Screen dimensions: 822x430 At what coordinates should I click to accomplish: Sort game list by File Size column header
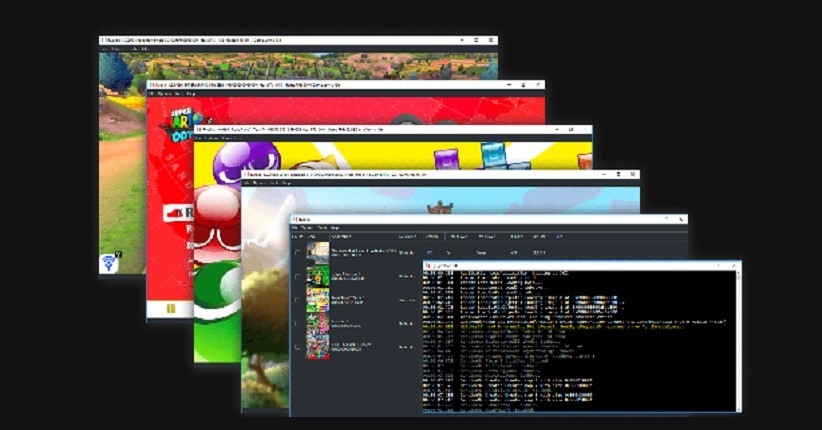pyautogui.click(x=539, y=236)
